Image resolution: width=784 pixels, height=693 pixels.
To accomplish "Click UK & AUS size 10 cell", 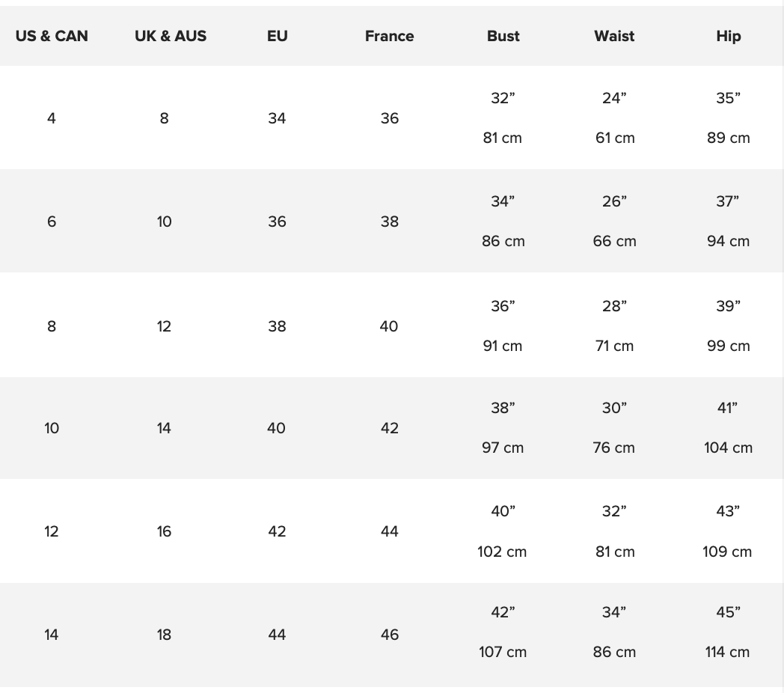I will coord(164,222).
